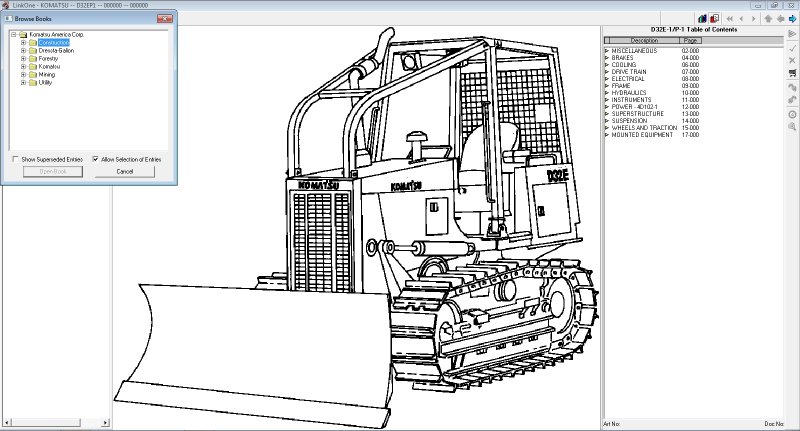Select Komatsu America Corp. root label
Viewport: 800px width, 431px height.
pos(57,35)
